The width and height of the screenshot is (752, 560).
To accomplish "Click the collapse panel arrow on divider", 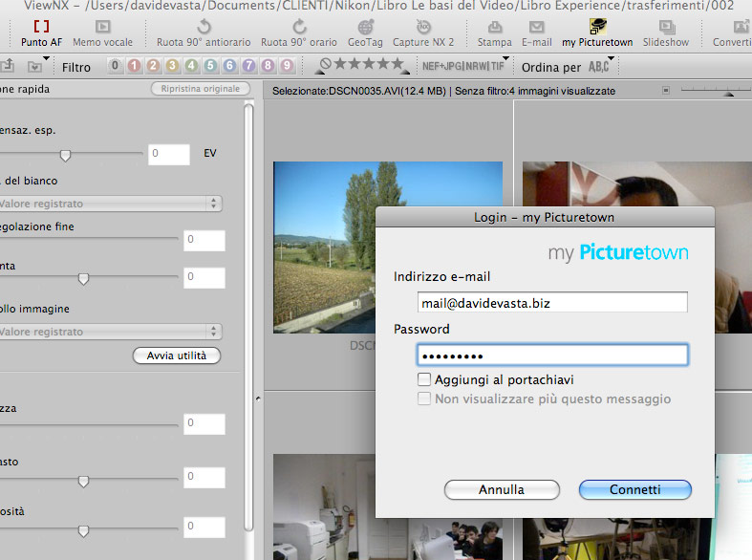I will click(258, 398).
